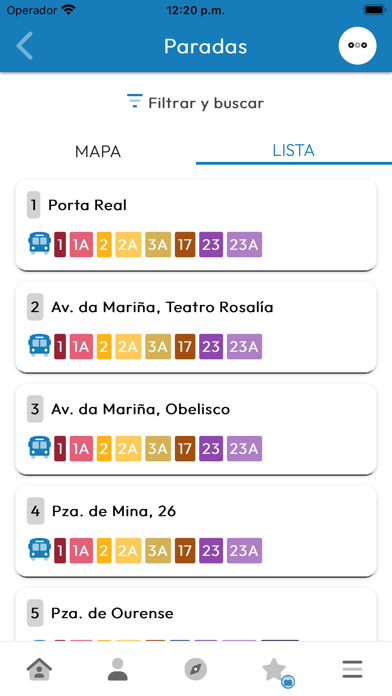Open the home icon in the bottom bar
The image size is (392, 696).
pyautogui.click(x=39, y=669)
